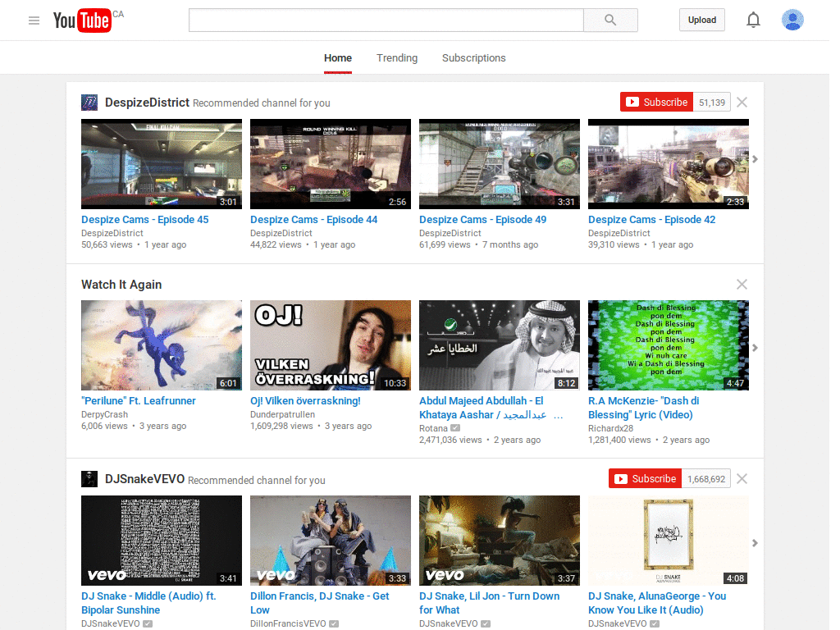Open DJ Snake - Middle (Audio) title
The width and height of the screenshot is (840, 630).
tap(148, 603)
